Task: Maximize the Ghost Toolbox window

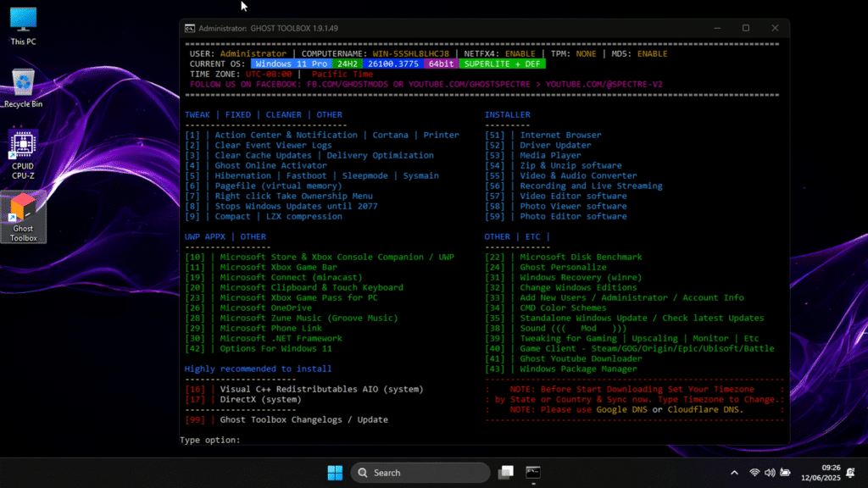Action: pyautogui.click(x=746, y=28)
